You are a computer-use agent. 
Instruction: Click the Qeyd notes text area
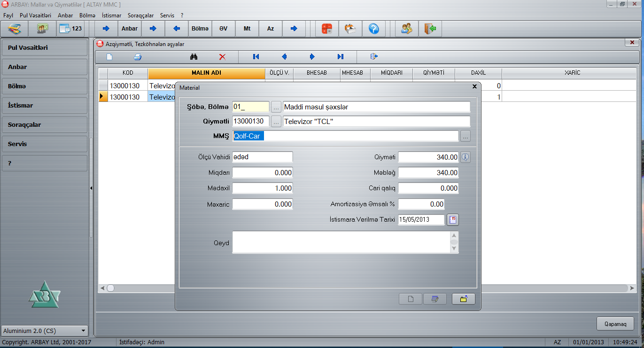click(341, 242)
